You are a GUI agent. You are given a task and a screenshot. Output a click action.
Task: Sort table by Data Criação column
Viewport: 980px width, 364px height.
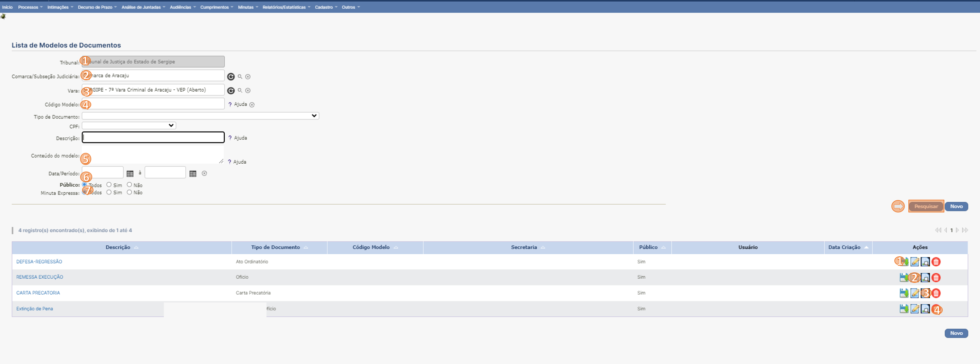pos(848,247)
